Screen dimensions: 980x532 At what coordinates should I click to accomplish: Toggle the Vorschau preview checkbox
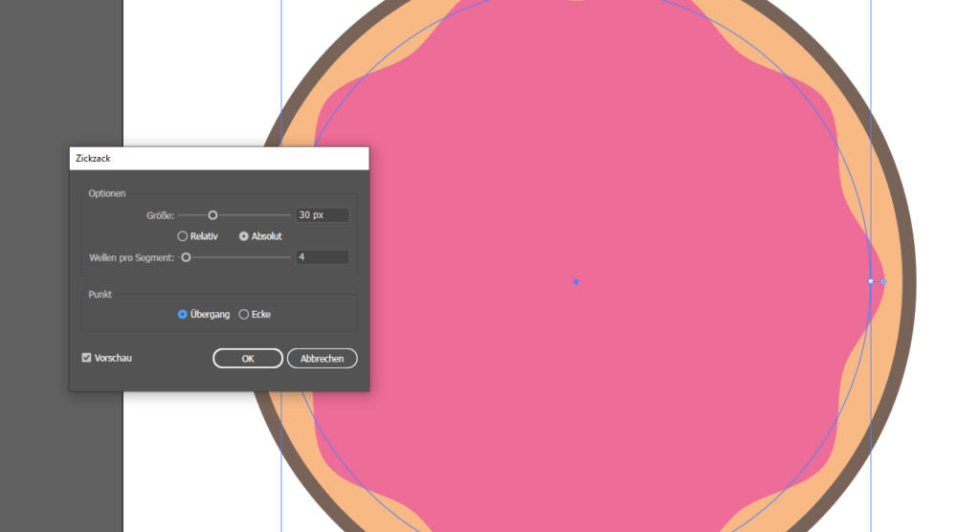(x=87, y=358)
